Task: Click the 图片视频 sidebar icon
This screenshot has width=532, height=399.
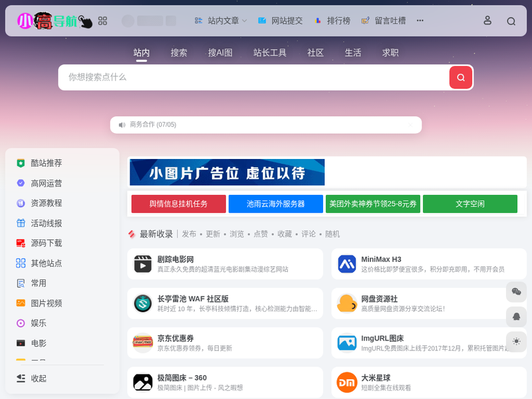Action: (21, 303)
